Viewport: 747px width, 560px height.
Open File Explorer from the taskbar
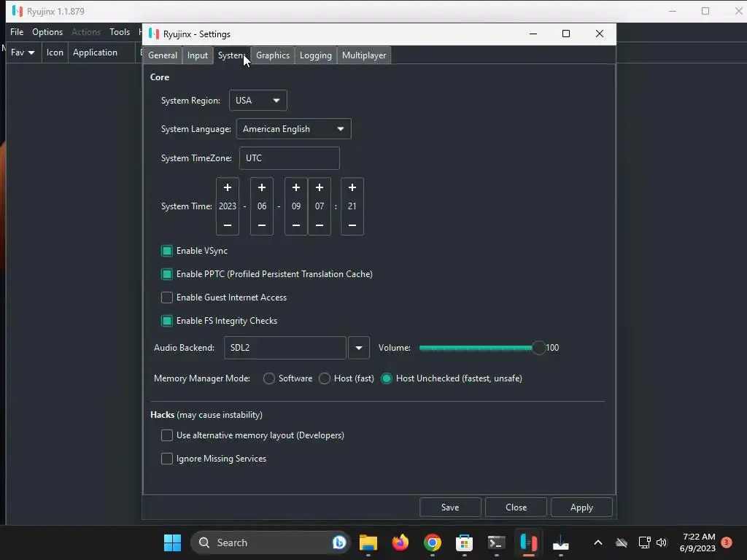(368, 542)
